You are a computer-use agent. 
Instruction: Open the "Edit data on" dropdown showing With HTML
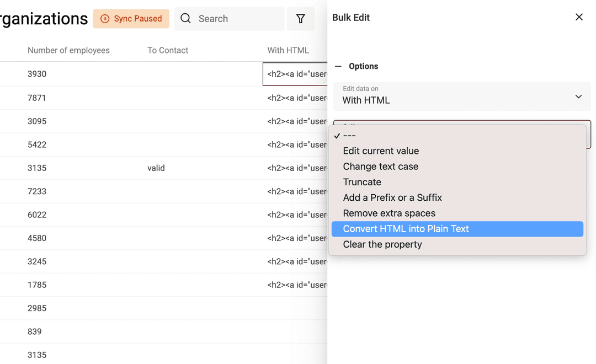tap(462, 96)
